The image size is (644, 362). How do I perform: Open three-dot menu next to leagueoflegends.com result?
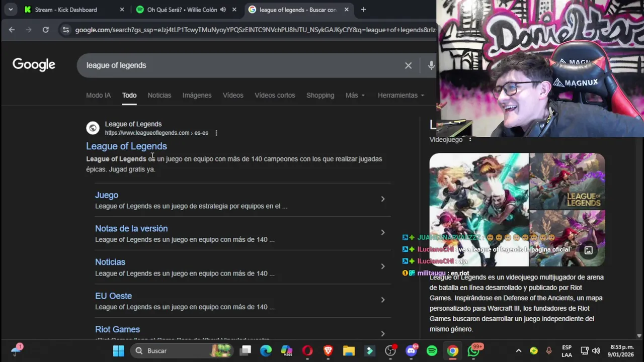point(216,133)
